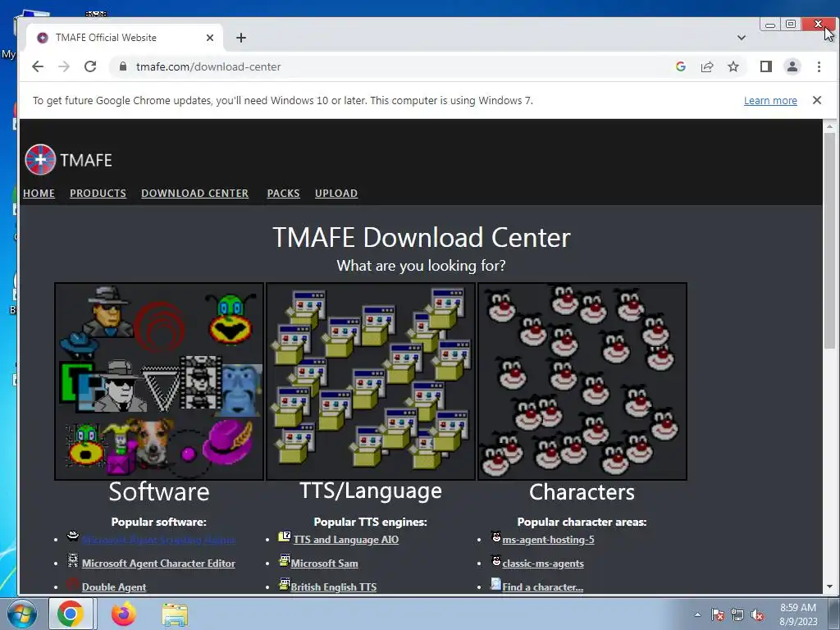Click the lock icon in the address bar
The height and width of the screenshot is (630, 840).
click(123, 66)
